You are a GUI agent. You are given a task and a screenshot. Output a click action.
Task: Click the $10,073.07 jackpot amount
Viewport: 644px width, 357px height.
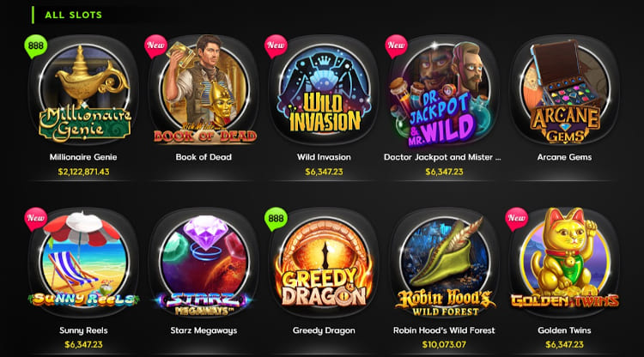[x=444, y=345]
